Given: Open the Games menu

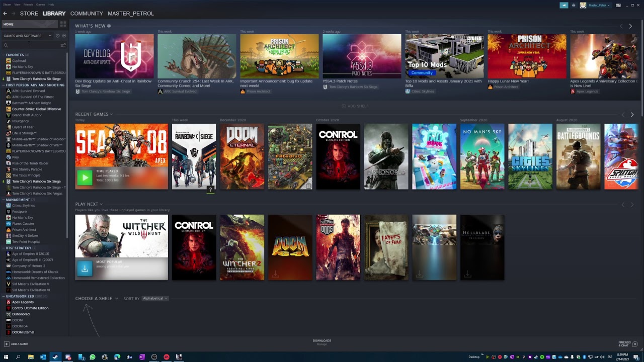Looking at the screenshot, I should 41,5.
